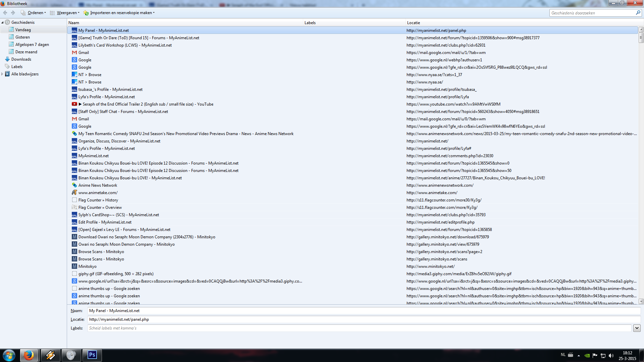Select the Anime News Network history entry

point(98,185)
